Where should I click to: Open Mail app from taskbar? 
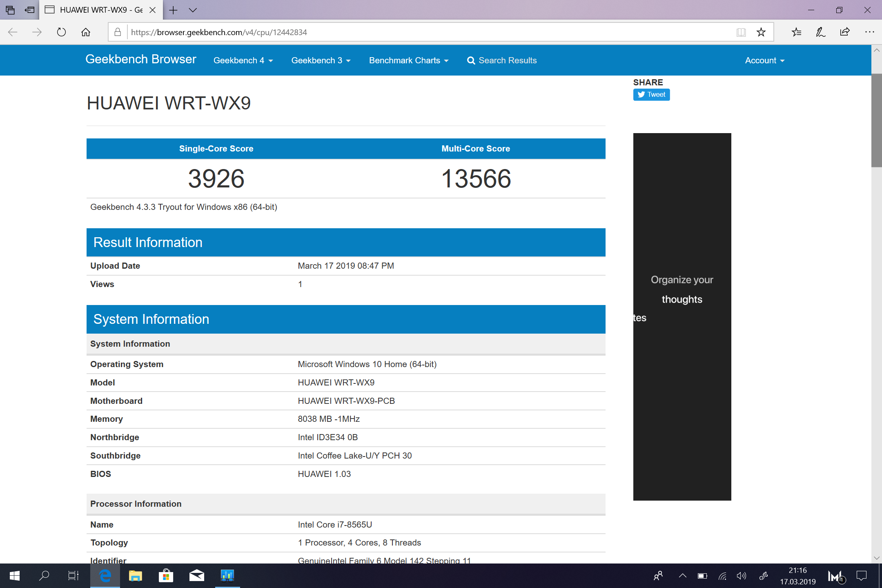pos(197,576)
